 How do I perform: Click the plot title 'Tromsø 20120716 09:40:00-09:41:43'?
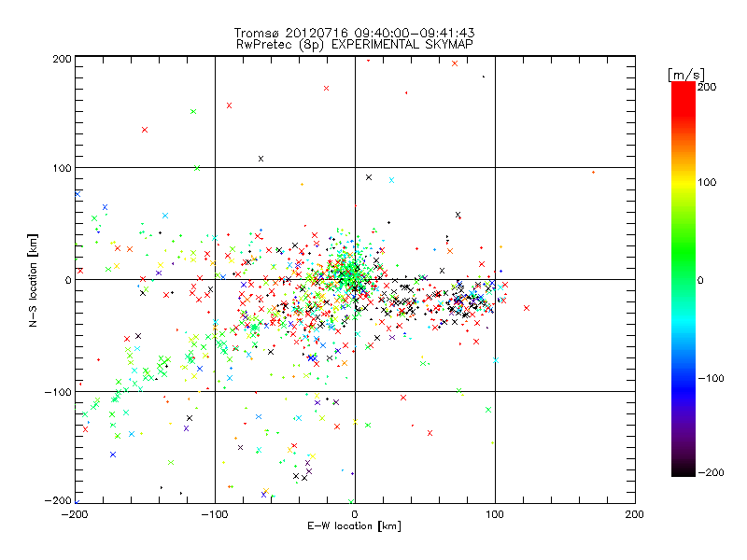[354, 33]
